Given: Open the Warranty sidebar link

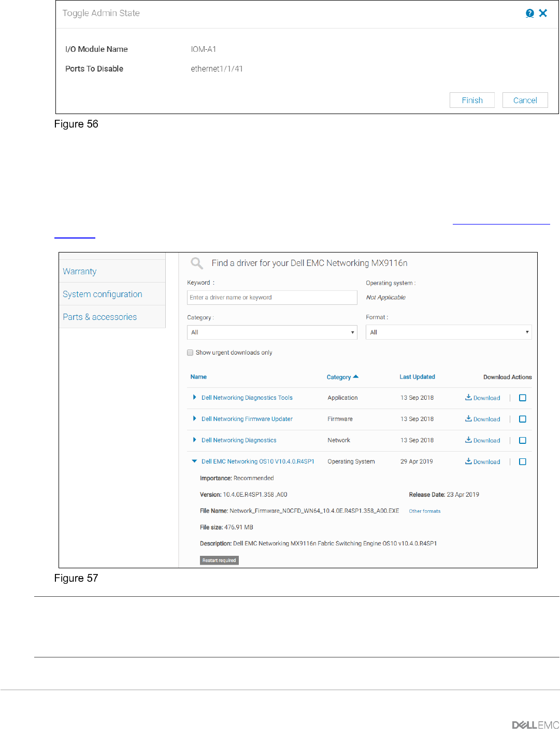Looking at the screenshot, I should tap(79, 271).
